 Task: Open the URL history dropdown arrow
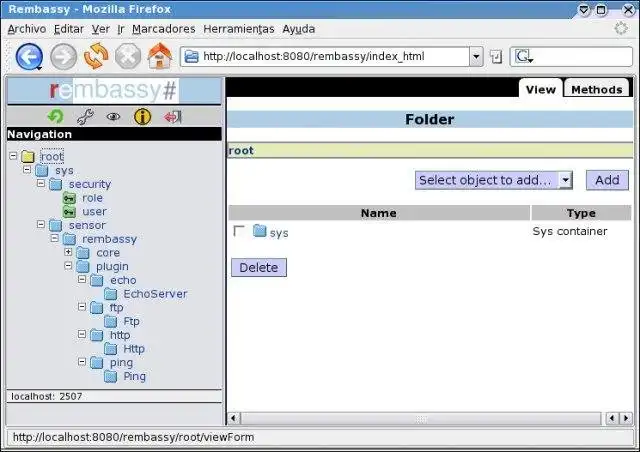point(476,57)
